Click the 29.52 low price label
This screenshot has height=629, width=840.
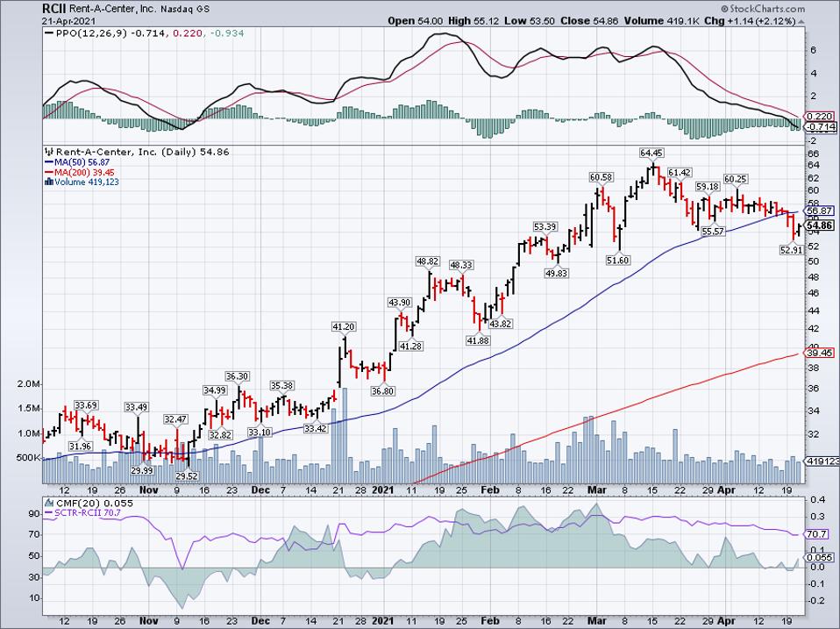[187, 475]
